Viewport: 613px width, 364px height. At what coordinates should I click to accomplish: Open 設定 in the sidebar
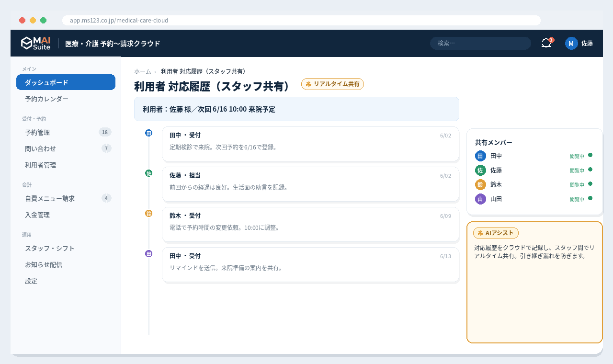[x=66, y=281]
